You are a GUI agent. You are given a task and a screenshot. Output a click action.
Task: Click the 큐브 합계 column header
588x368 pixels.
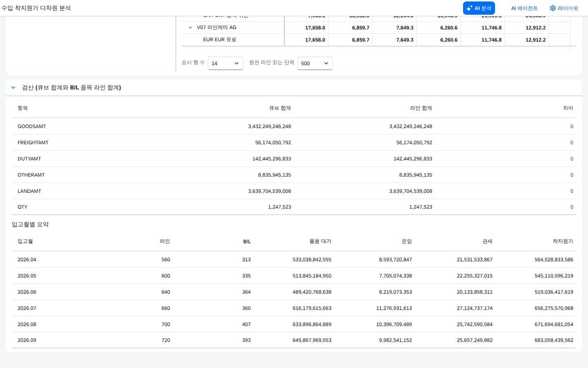click(x=280, y=108)
